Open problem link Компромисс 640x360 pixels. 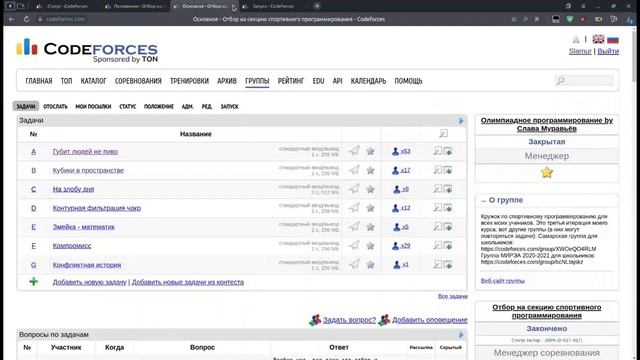(72, 246)
